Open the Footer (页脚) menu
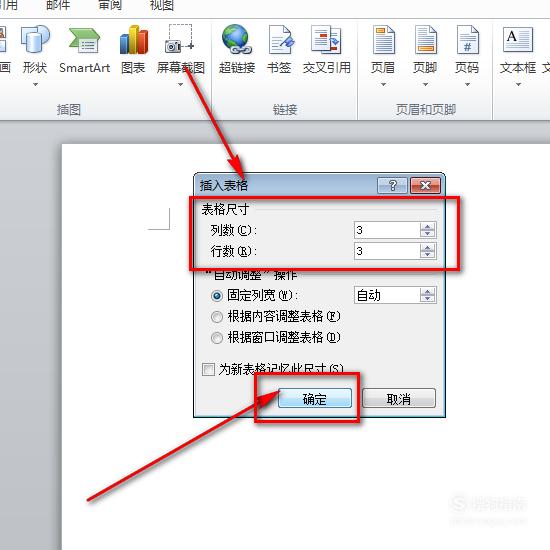550x550 pixels. (x=425, y=50)
